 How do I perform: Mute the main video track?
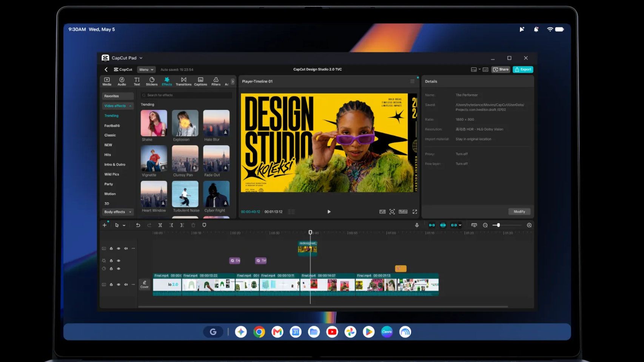click(126, 285)
